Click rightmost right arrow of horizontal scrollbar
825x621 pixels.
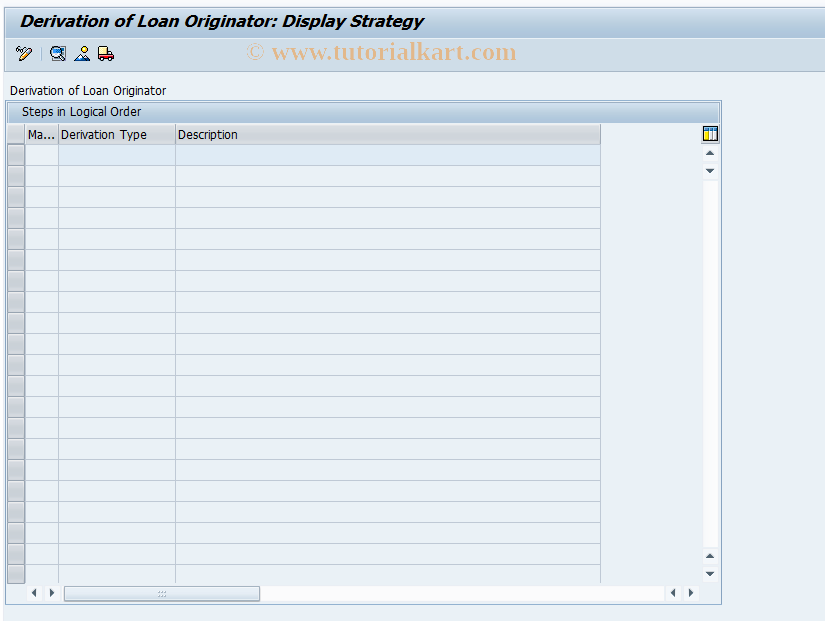691,593
